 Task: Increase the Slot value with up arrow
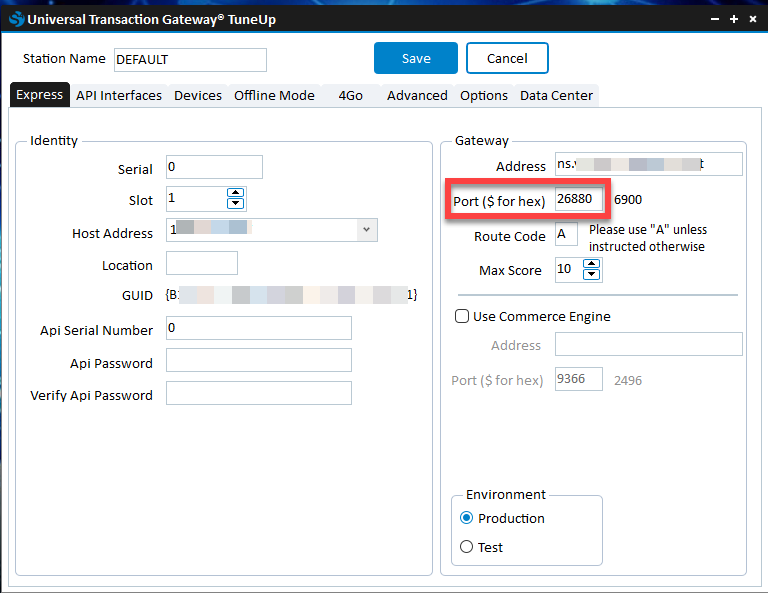(x=235, y=193)
